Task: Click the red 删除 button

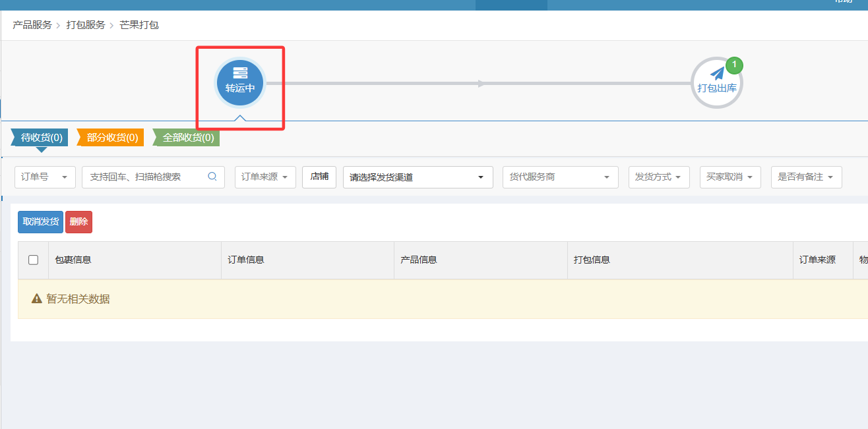Action: coord(78,222)
